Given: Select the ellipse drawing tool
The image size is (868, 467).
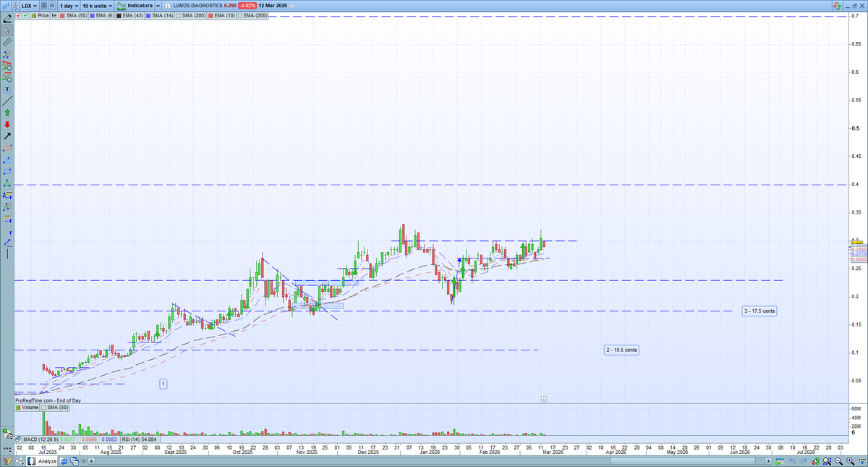Looking at the screenshot, I should (7, 148).
